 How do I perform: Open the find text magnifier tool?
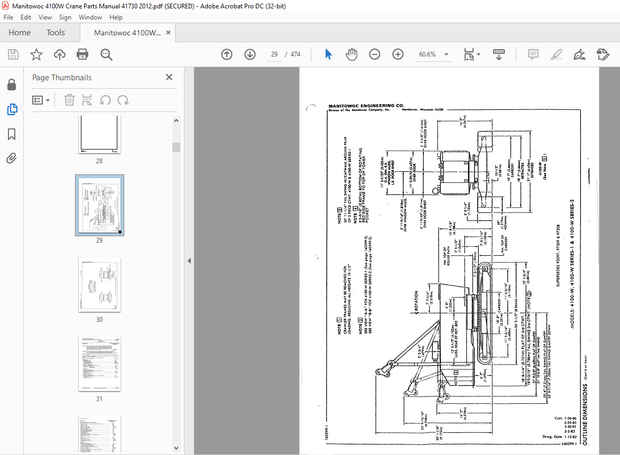[x=107, y=54]
